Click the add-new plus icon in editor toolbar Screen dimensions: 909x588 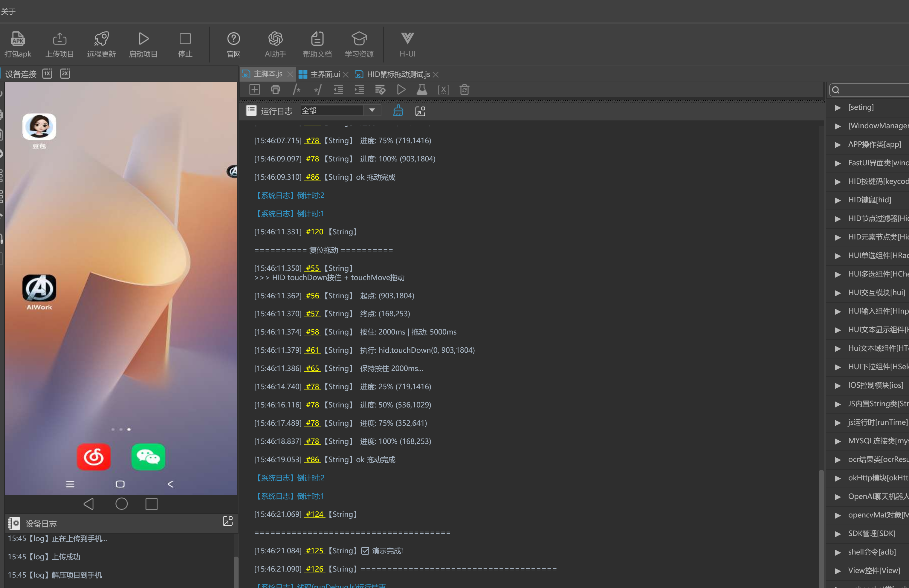pos(254,90)
